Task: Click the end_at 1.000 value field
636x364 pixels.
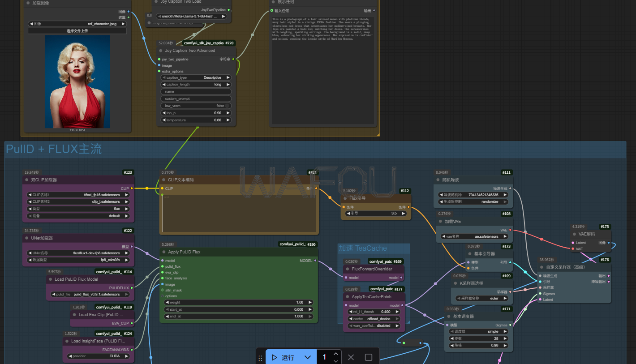Action: click(238, 316)
